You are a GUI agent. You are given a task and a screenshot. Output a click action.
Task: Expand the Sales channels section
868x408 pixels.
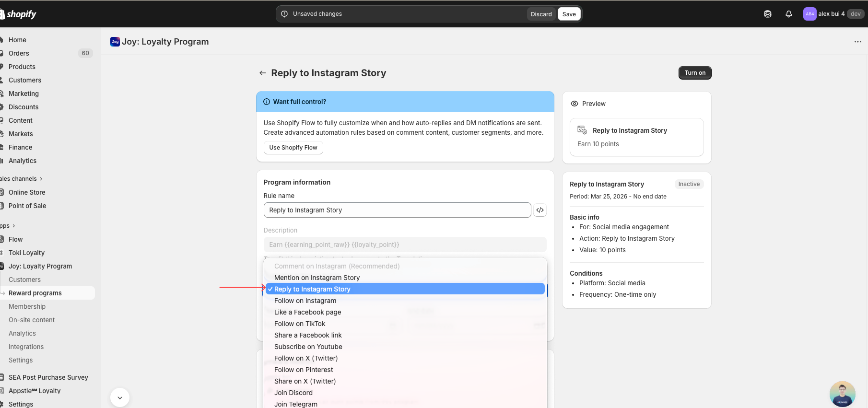22,179
